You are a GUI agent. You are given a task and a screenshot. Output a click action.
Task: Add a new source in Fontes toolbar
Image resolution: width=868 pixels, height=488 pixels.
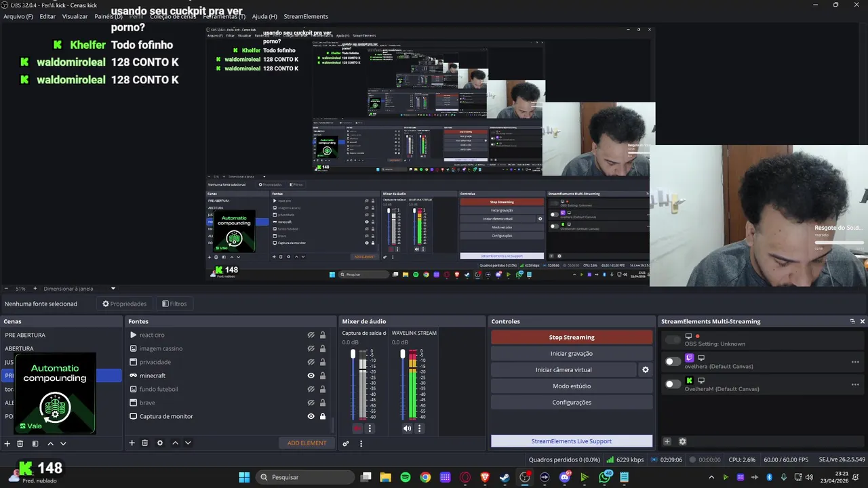[x=132, y=443]
